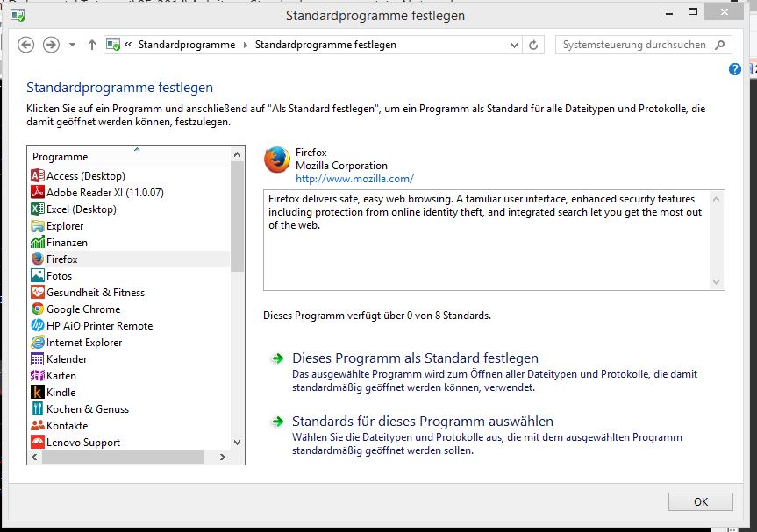Select Adobe Reader XI (11.0.07) entry

(x=129, y=193)
